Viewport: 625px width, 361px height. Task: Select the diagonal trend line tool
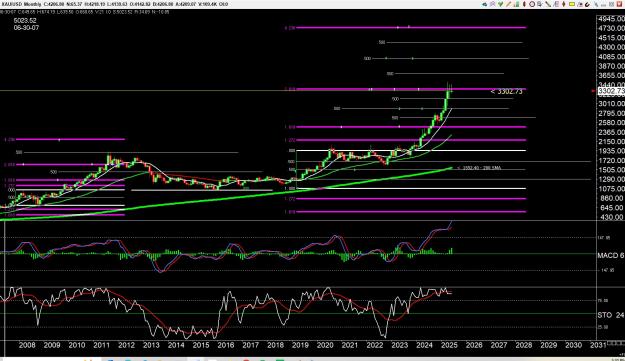tap(548, 4)
